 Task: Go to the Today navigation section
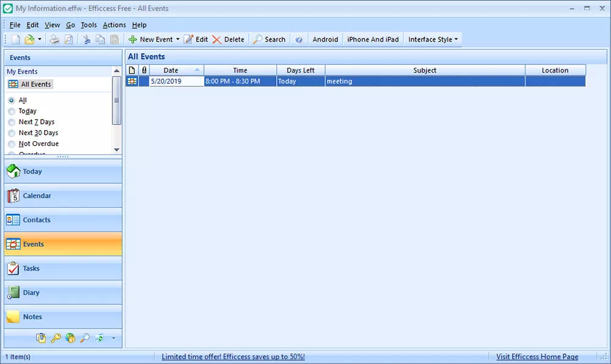click(63, 171)
